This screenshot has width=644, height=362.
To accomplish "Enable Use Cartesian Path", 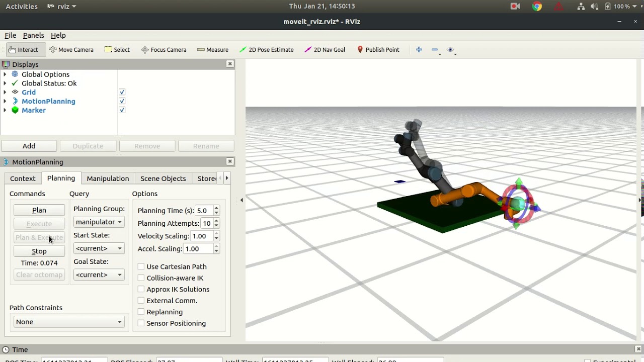I will tap(141, 266).
